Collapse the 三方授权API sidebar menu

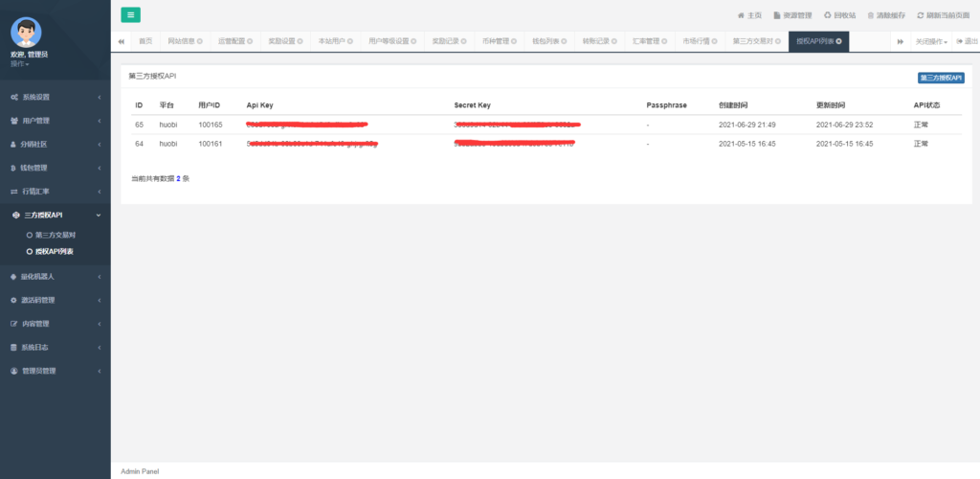coord(55,216)
